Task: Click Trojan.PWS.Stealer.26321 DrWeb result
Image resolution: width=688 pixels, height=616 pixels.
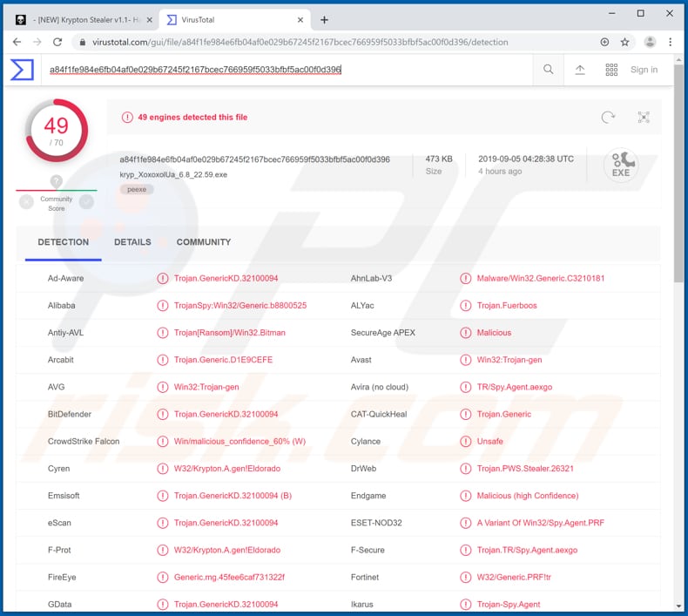Action: (x=525, y=469)
